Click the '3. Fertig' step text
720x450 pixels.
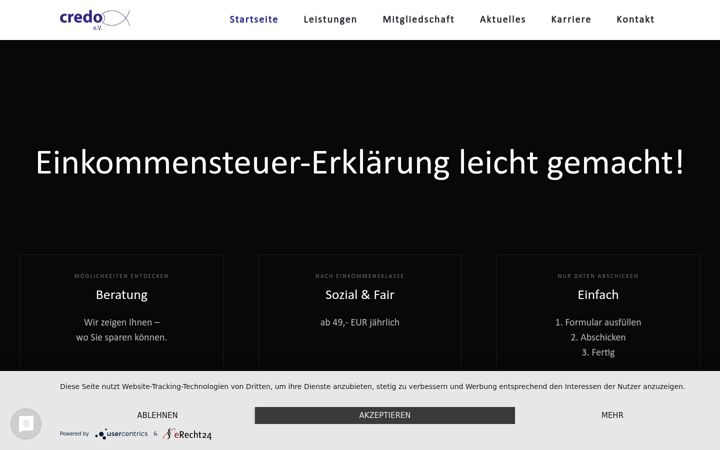click(598, 353)
